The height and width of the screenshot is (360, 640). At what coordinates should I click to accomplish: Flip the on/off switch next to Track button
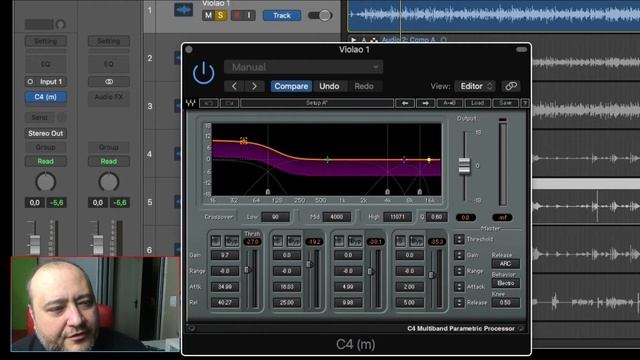pyautogui.click(x=320, y=16)
